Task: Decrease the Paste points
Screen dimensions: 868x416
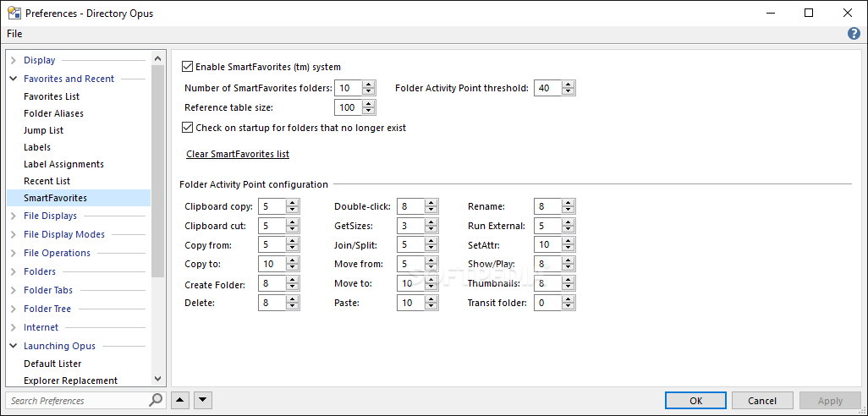Action: [431, 306]
